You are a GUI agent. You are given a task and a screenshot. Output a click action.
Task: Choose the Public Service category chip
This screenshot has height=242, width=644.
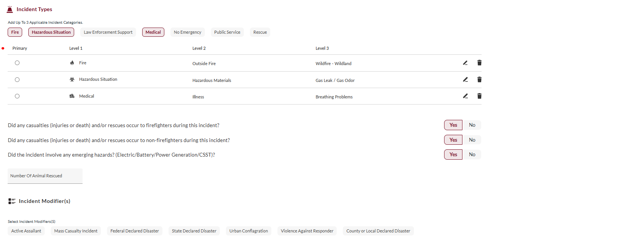(227, 32)
